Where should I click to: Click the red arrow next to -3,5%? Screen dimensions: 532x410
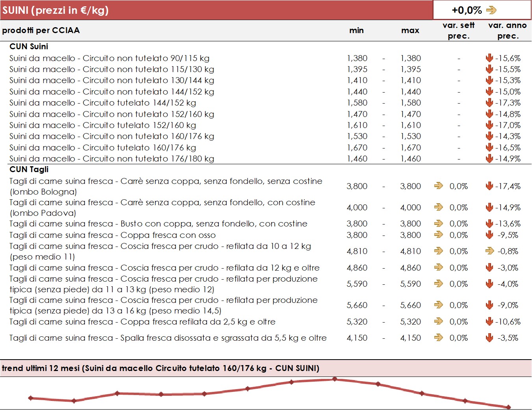pyautogui.click(x=489, y=338)
